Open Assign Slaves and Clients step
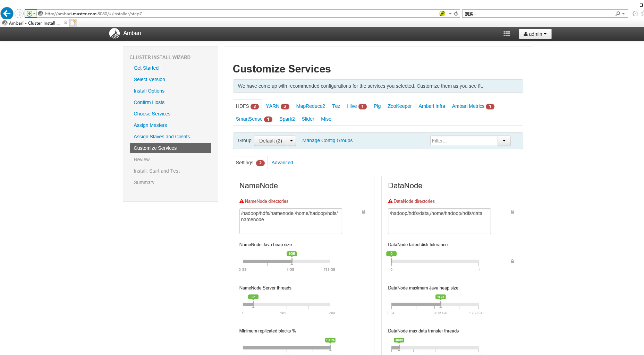Viewport: 644px width, 355px height. [x=162, y=137]
